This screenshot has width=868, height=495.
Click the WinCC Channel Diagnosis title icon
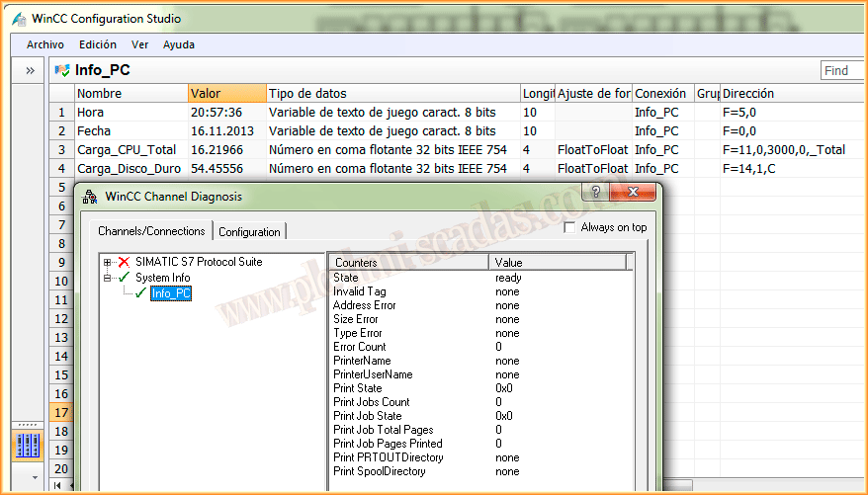pos(90,197)
